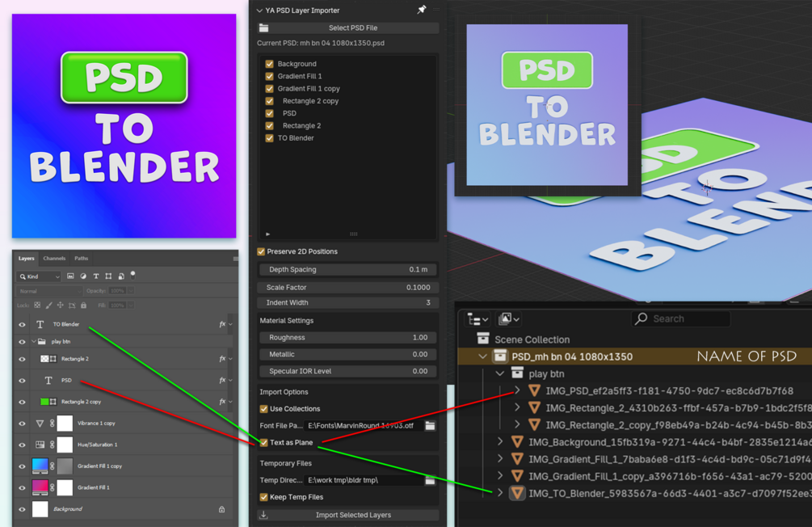Click the type layer filter icon
The height and width of the screenshot is (527, 812).
coord(96,276)
